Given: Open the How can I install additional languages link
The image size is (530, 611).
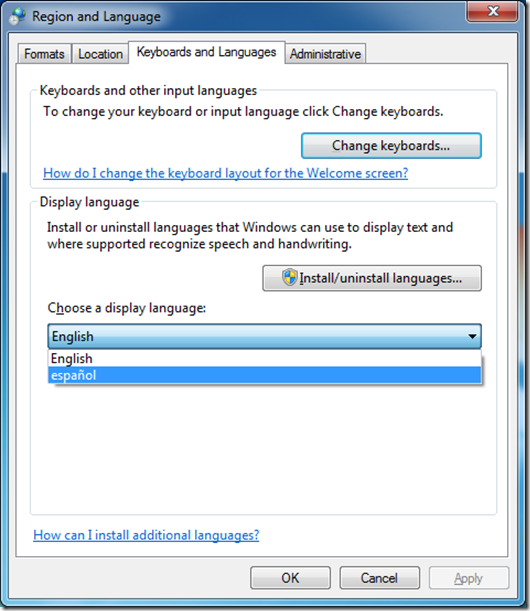Looking at the screenshot, I should 146,535.
